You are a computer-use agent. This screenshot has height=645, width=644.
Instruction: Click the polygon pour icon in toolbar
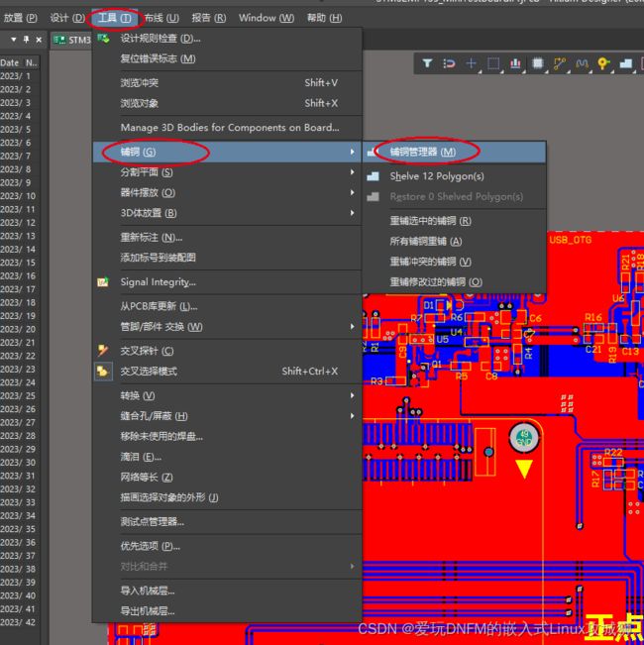coord(625,63)
